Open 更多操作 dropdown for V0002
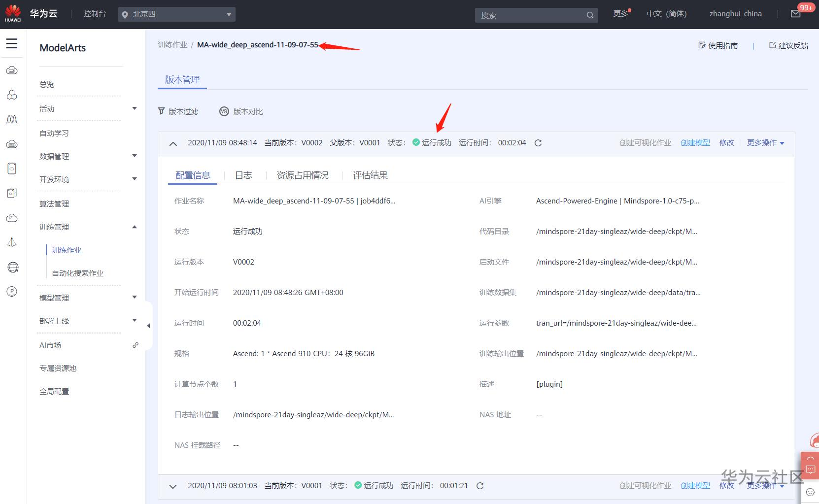 click(766, 143)
